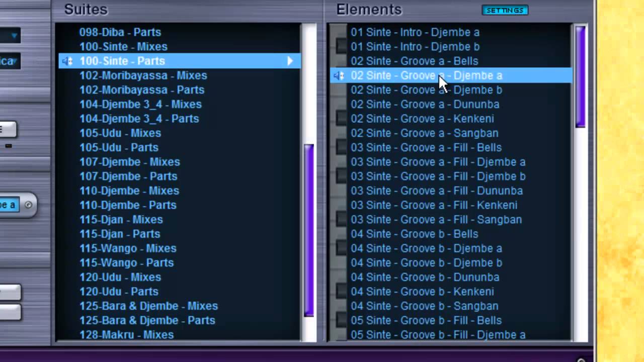
Task: Select suite 102-Moribayassa - Mixes
Action: click(143, 75)
